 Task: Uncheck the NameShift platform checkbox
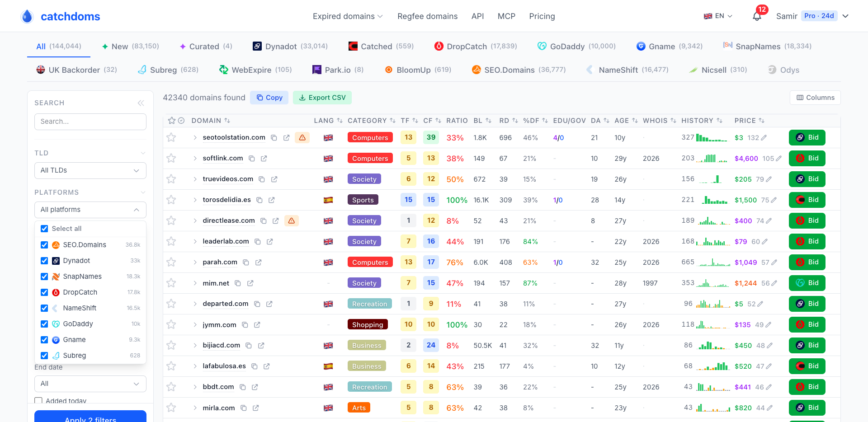pyautogui.click(x=44, y=308)
